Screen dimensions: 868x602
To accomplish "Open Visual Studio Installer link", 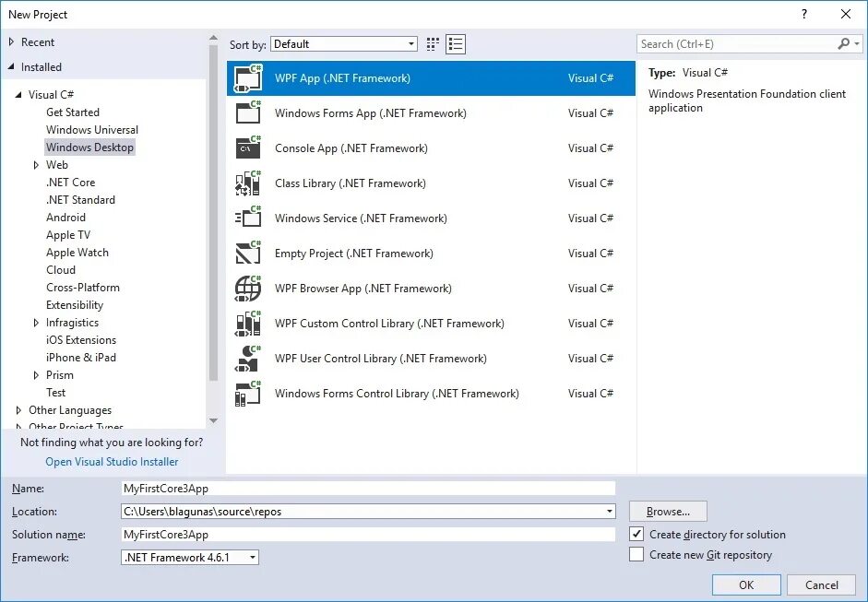I will [112, 462].
